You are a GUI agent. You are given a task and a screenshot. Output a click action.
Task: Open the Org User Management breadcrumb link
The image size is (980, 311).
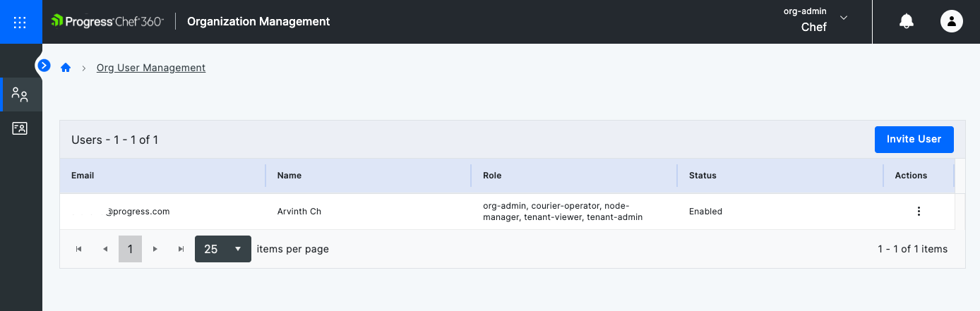151,68
